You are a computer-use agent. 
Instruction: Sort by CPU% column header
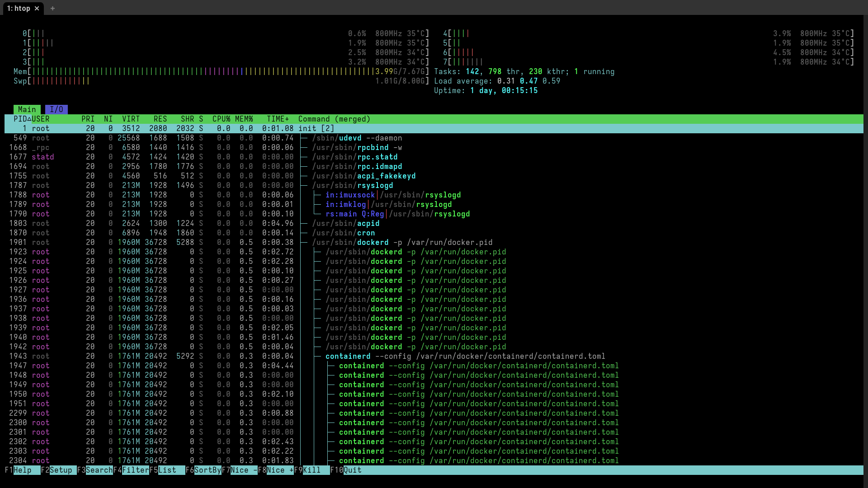pos(221,119)
